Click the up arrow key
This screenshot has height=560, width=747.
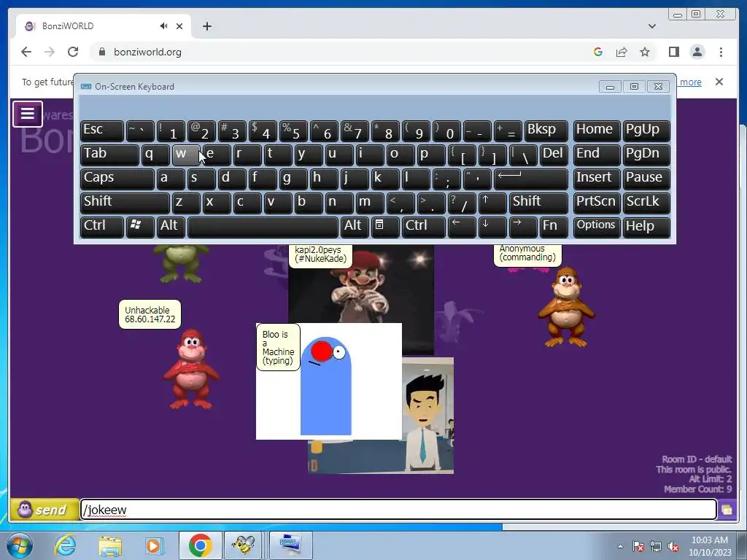point(492,203)
